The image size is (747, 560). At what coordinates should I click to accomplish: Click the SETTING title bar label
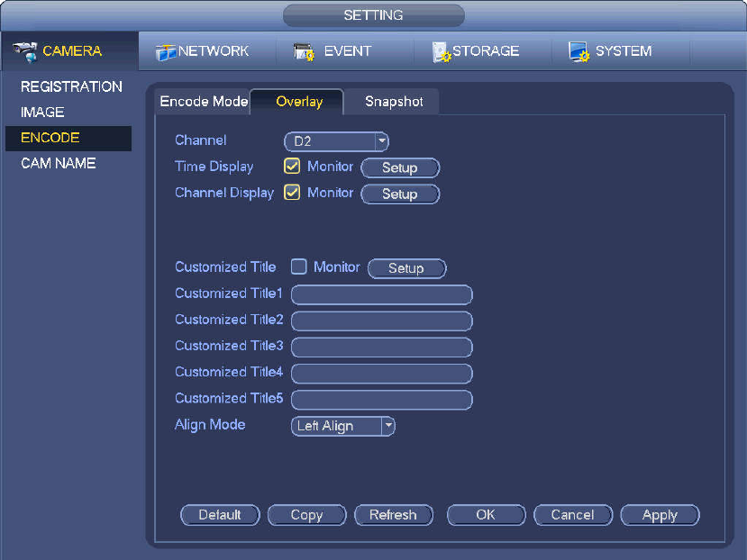point(373,15)
